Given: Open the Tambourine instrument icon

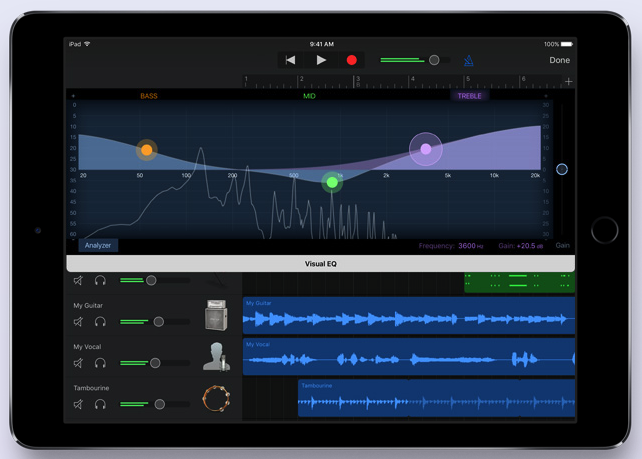Looking at the screenshot, I should point(217,398).
